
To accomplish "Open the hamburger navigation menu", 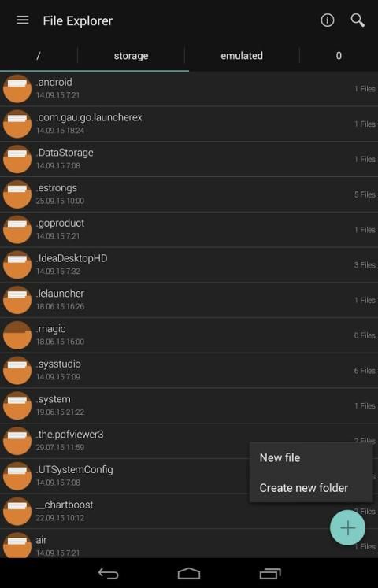I will 23,20.
